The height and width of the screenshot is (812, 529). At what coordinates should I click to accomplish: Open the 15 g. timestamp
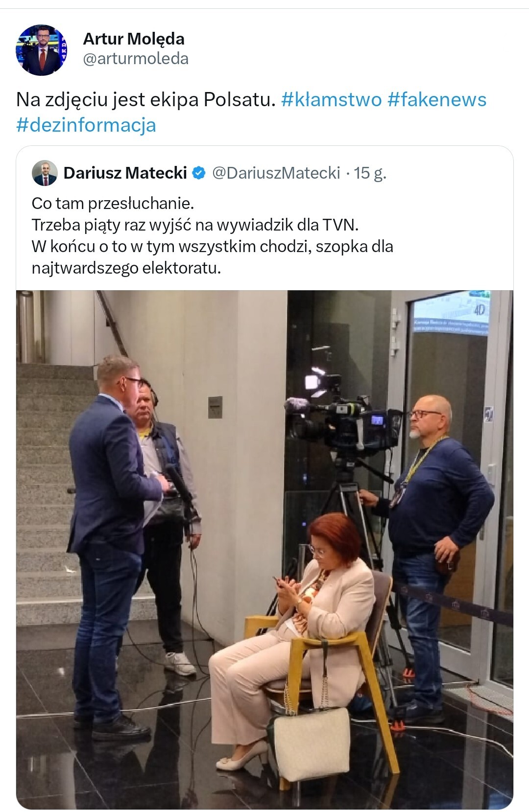click(x=370, y=173)
